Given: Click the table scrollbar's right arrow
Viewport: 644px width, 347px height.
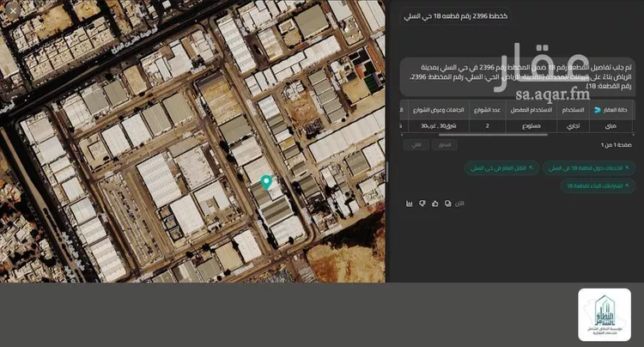Looking at the screenshot, I should pos(634,135).
